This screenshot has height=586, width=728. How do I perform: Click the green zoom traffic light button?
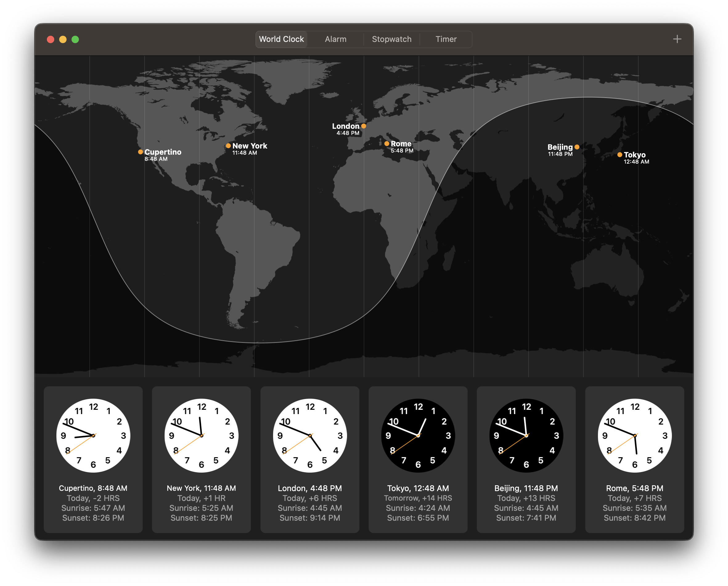tap(75, 39)
